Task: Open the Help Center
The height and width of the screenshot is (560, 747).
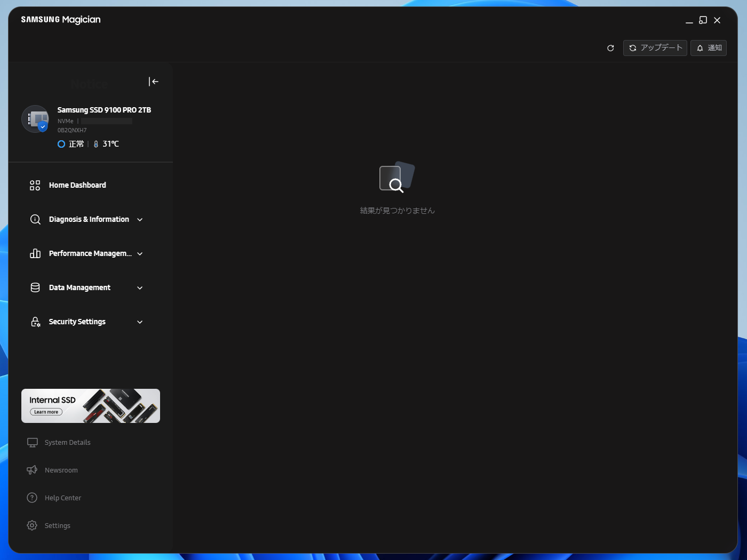Action: coord(63,498)
